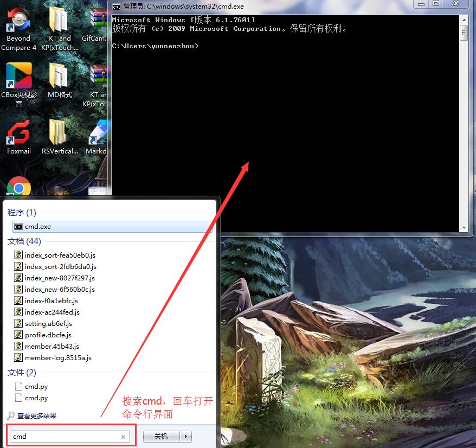Expand the shutdown options arrow
476x448 pixels.
click(x=186, y=437)
